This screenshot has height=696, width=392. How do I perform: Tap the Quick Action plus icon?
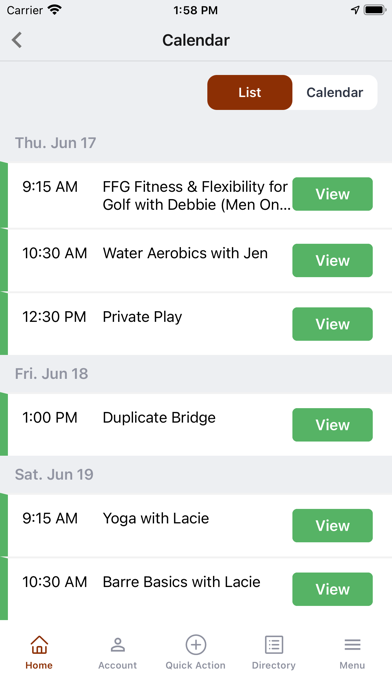click(196, 645)
